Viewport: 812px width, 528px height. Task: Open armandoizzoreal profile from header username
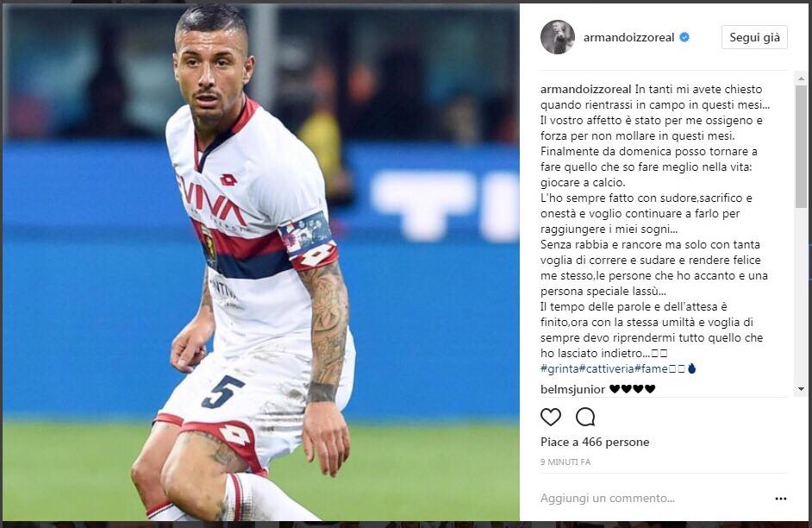[628, 37]
